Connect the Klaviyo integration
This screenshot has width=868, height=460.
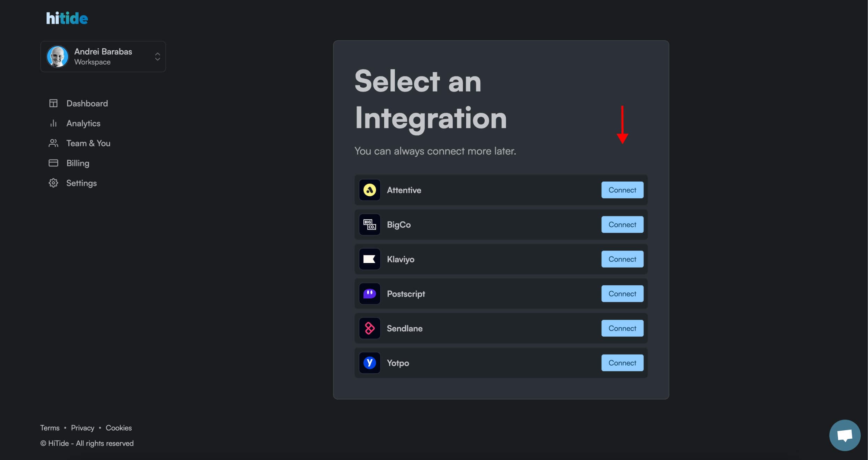622,259
